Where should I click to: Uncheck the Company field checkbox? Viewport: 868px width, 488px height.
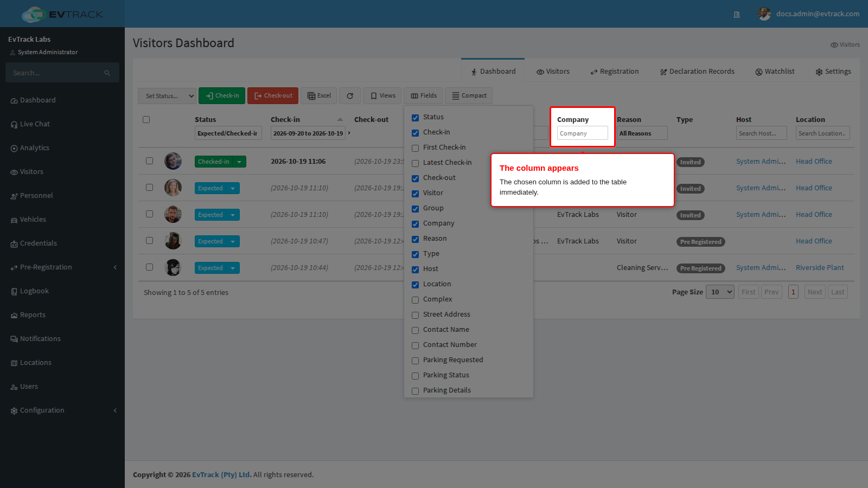pyautogui.click(x=415, y=224)
